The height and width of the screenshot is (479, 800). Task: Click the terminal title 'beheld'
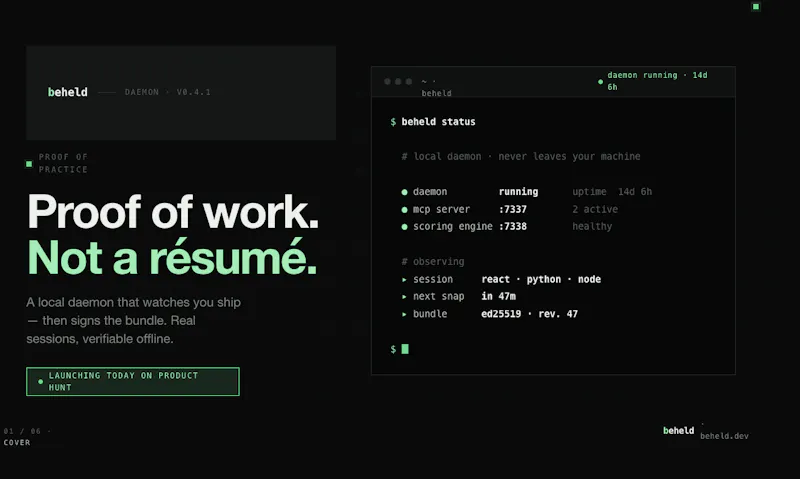(436, 93)
